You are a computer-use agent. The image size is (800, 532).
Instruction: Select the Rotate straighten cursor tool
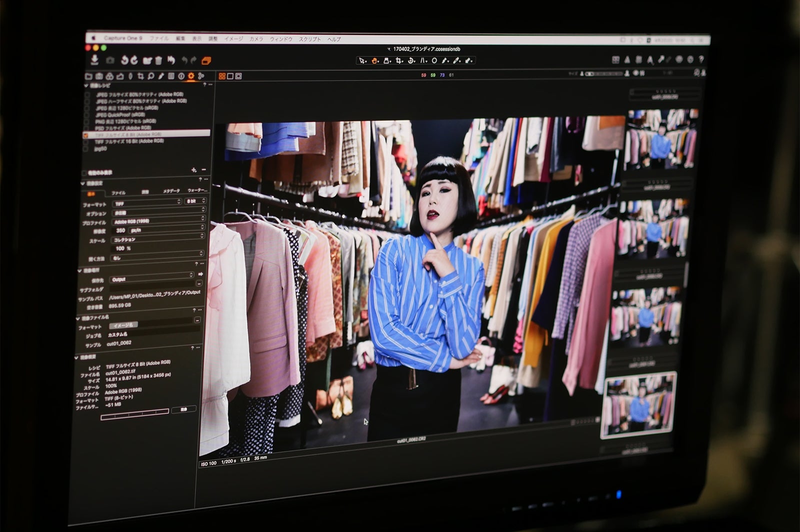[411, 60]
